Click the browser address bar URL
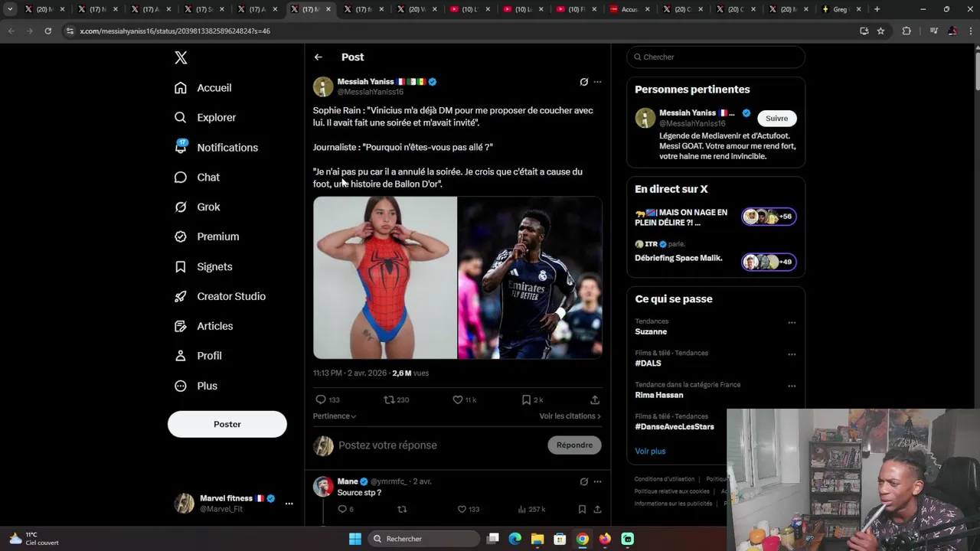This screenshot has height=551, width=980. click(175, 31)
